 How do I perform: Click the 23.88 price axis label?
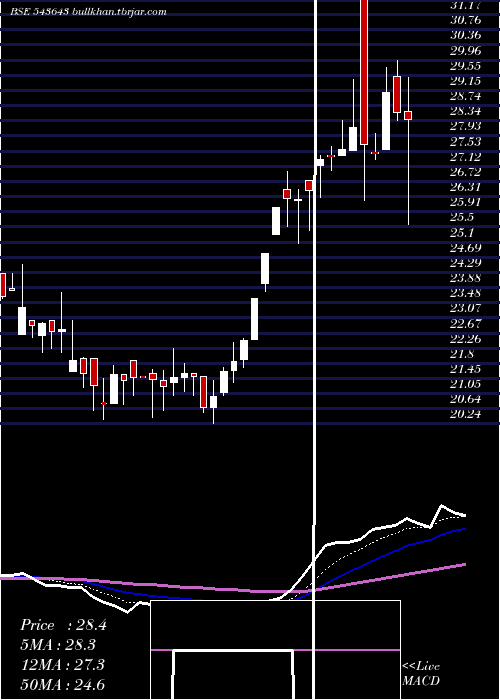coord(466,278)
